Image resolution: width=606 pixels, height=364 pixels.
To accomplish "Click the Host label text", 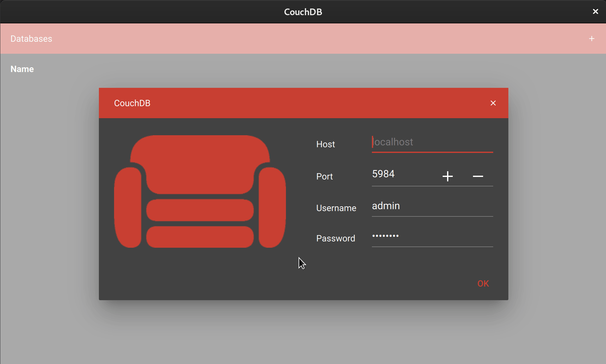I will tap(325, 144).
